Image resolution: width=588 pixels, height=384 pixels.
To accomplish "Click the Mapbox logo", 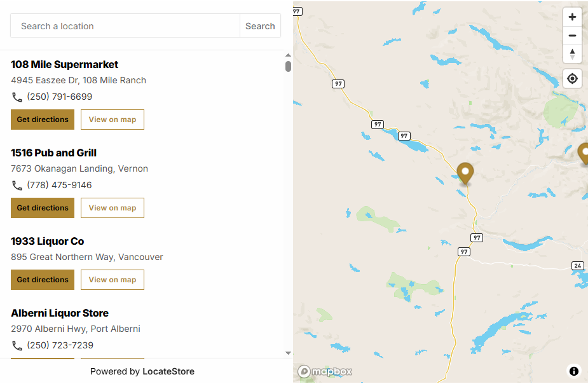I will click(325, 371).
